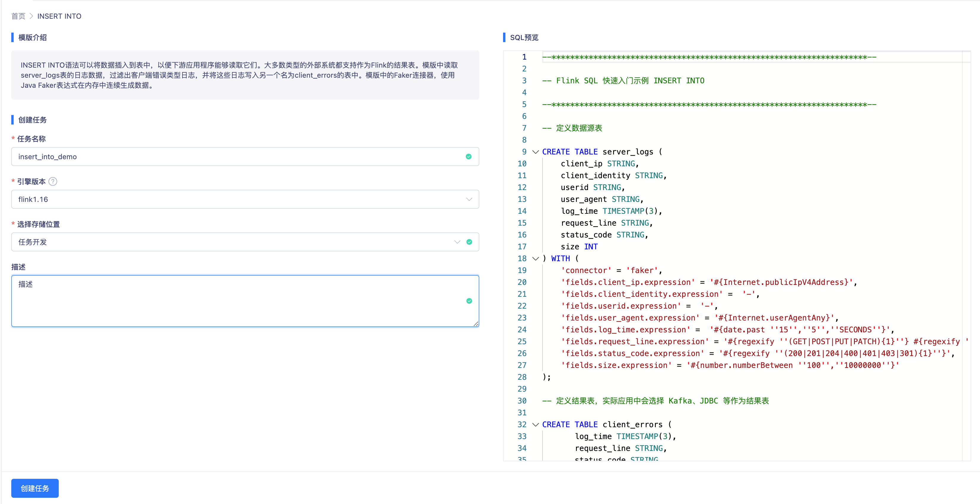Click the 'connector' = 'faker' code line
The height and width of the screenshot is (504, 980).
click(x=611, y=270)
